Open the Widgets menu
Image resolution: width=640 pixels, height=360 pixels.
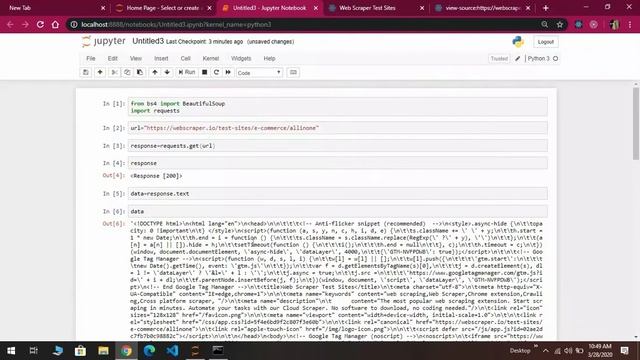[241, 58]
